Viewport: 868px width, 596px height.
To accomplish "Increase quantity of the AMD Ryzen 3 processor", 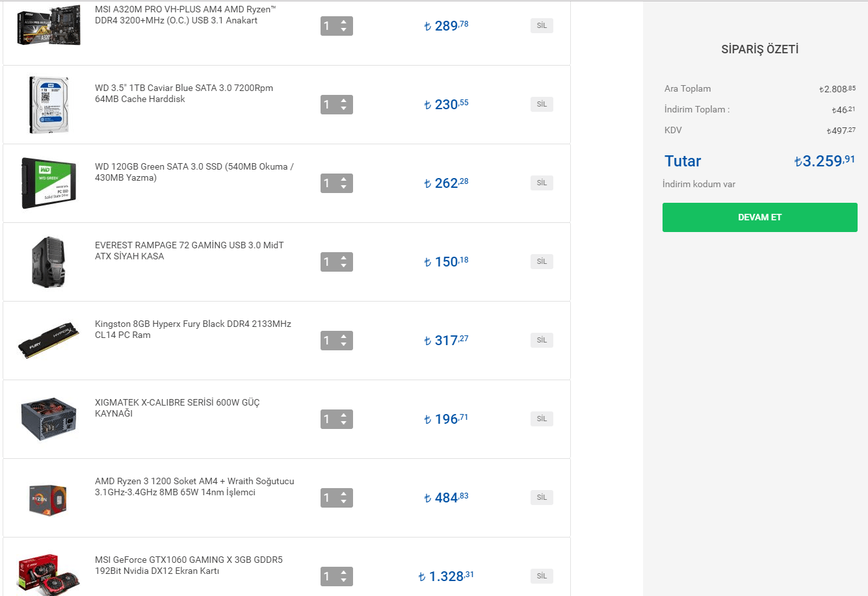I will pos(344,494).
